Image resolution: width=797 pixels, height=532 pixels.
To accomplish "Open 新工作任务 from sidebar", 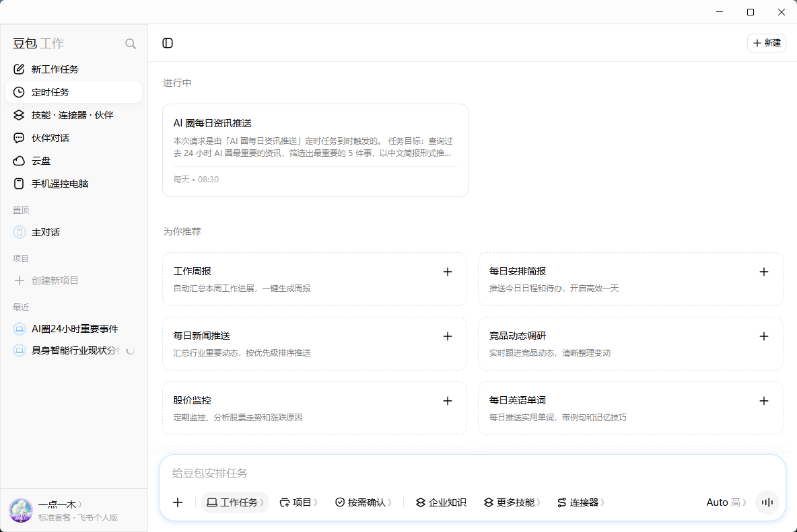I will 73,69.
